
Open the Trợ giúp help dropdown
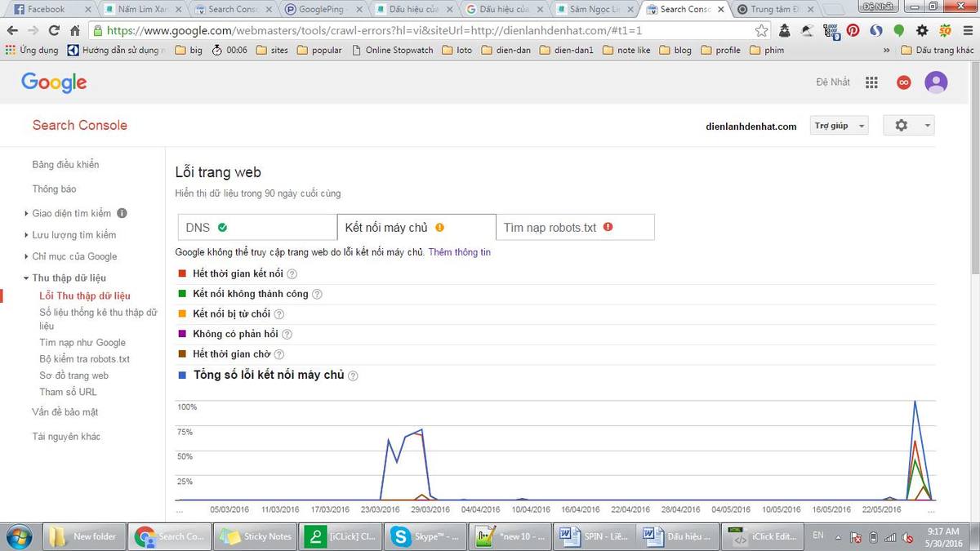click(839, 126)
